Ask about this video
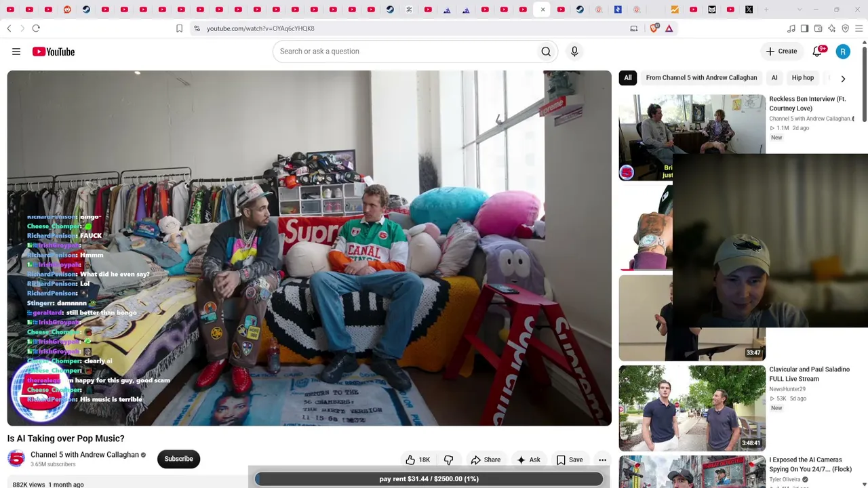The height and width of the screenshot is (488, 868). (x=528, y=460)
